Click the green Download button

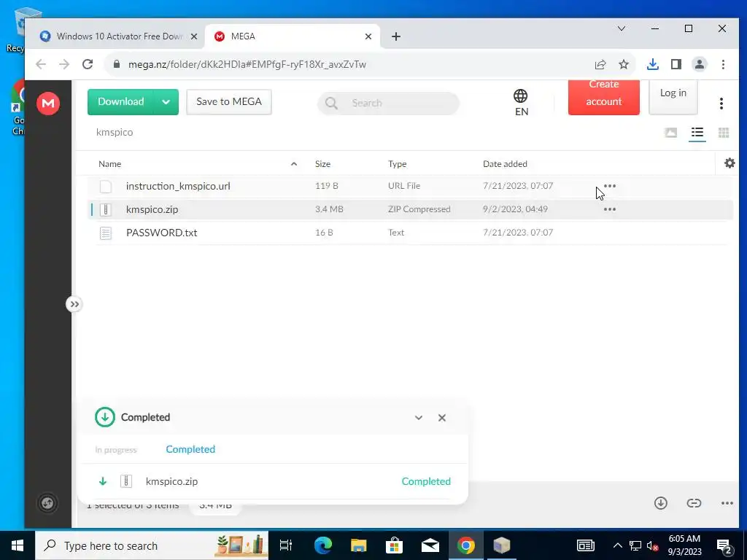click(x=120, y=102)
